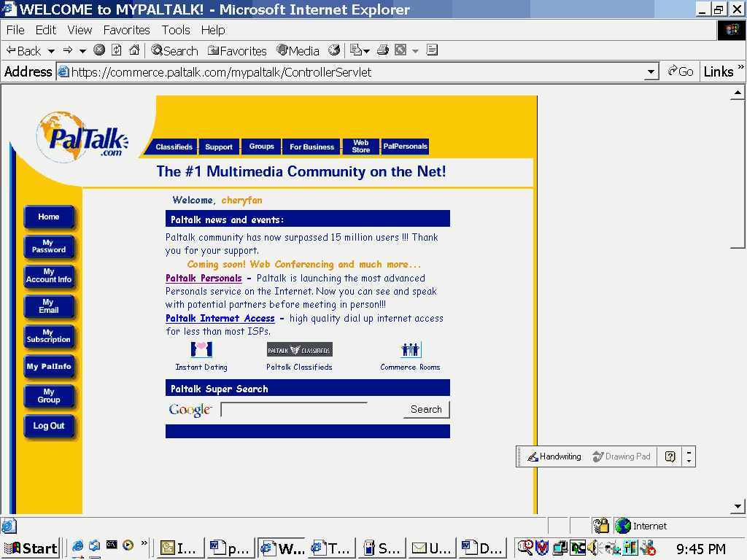Print the page with Print icon

(383, 50)
